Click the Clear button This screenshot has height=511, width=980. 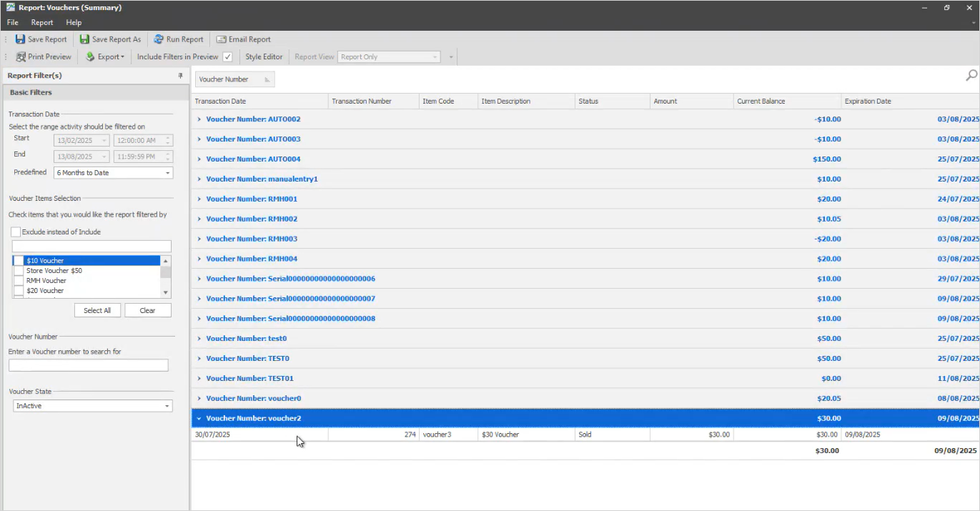pyautogui.click(x=147, y=310)
